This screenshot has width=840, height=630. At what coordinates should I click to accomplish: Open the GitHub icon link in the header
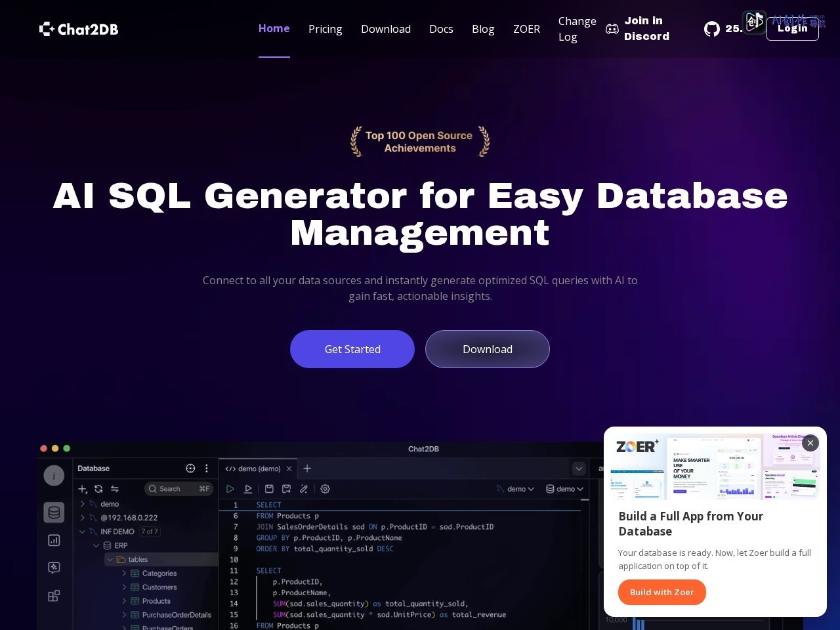click(x=712, y=29)
